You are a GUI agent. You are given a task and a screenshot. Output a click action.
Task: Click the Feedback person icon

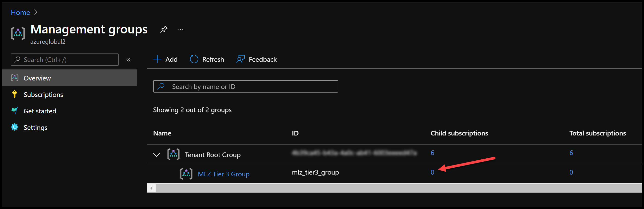tap(241, 59)
